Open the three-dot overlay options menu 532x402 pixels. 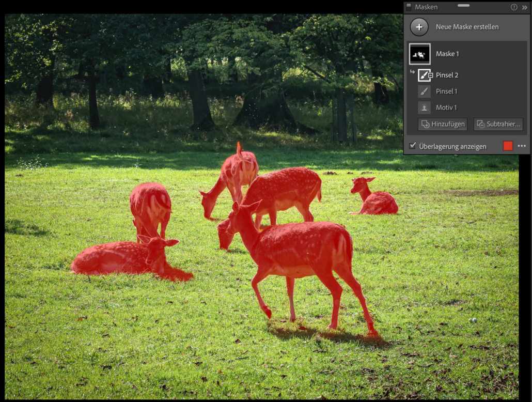(522, 146)
